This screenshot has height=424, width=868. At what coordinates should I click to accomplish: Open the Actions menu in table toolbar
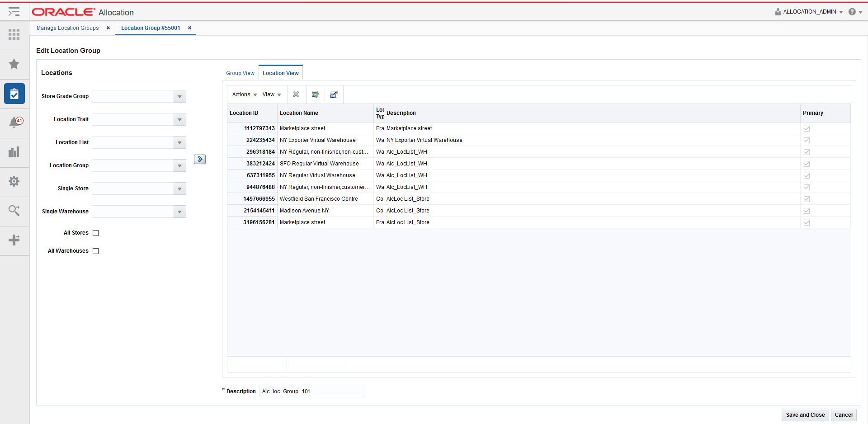click(245, 94)
